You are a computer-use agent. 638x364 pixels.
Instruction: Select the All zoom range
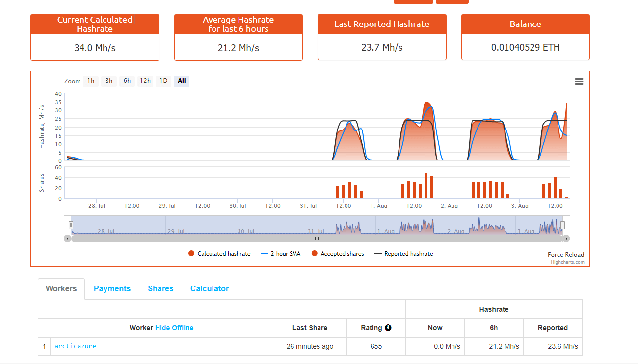pyautogui.click(x=182, y=81)
